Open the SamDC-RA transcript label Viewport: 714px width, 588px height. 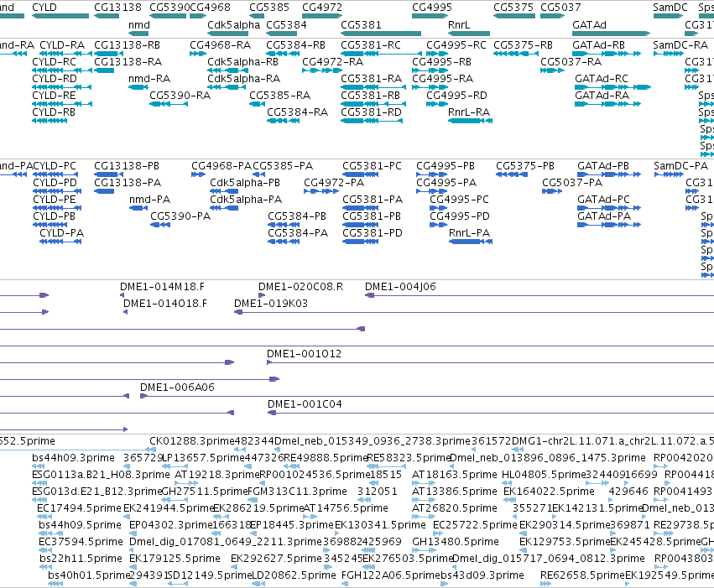(680, 45)
